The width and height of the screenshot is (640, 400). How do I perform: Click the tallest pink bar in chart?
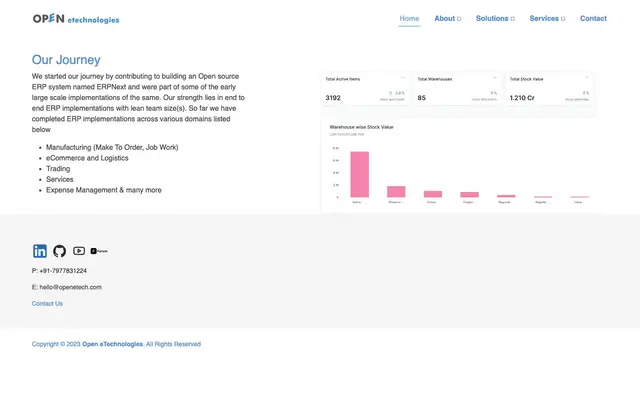[360, 175]
